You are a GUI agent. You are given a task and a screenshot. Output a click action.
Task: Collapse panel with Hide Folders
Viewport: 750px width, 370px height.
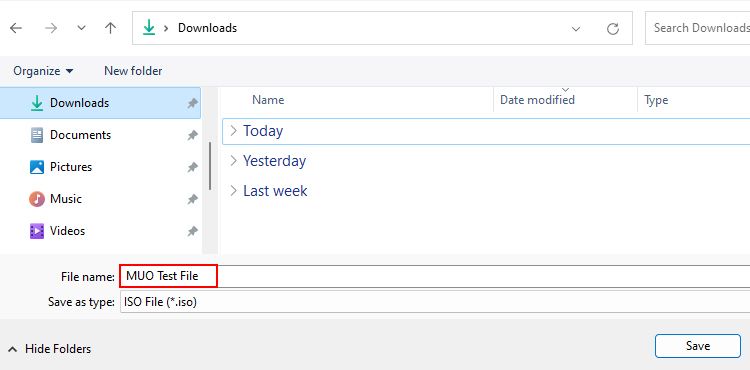(50, 349)
